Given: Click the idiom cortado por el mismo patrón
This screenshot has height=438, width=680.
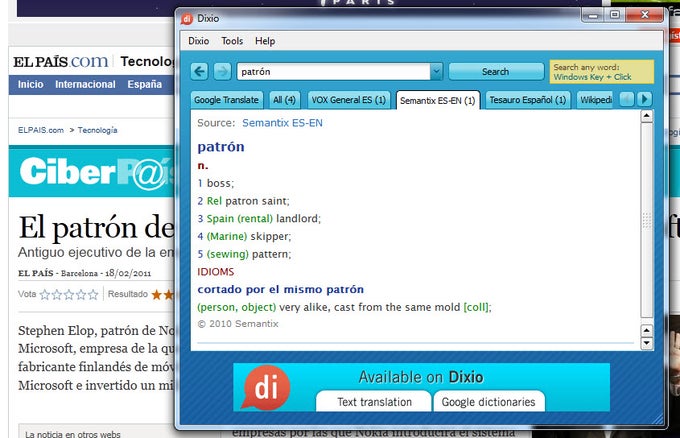Looking at the screenshot, I should click(281, 289).
